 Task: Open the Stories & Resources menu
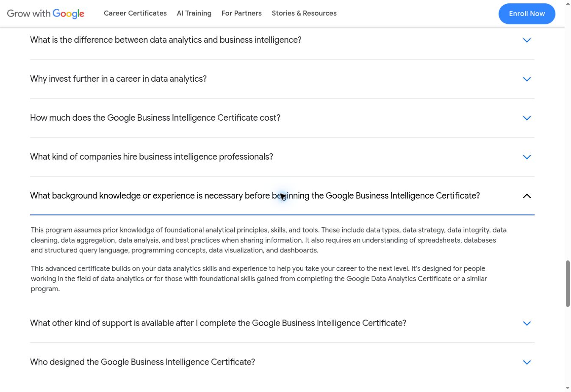pyautogui.click(x=304, y=14)
